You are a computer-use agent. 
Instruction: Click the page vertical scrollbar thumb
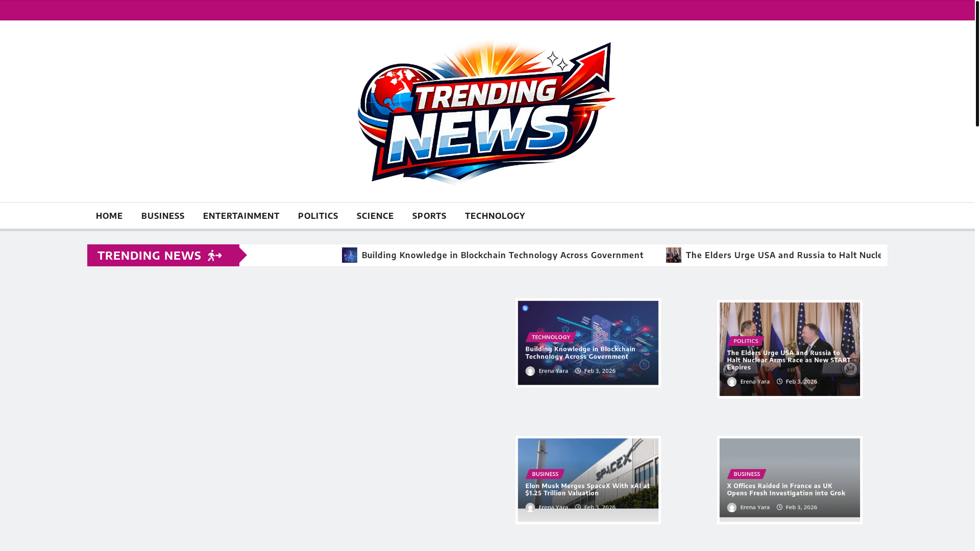pos(977,63)
